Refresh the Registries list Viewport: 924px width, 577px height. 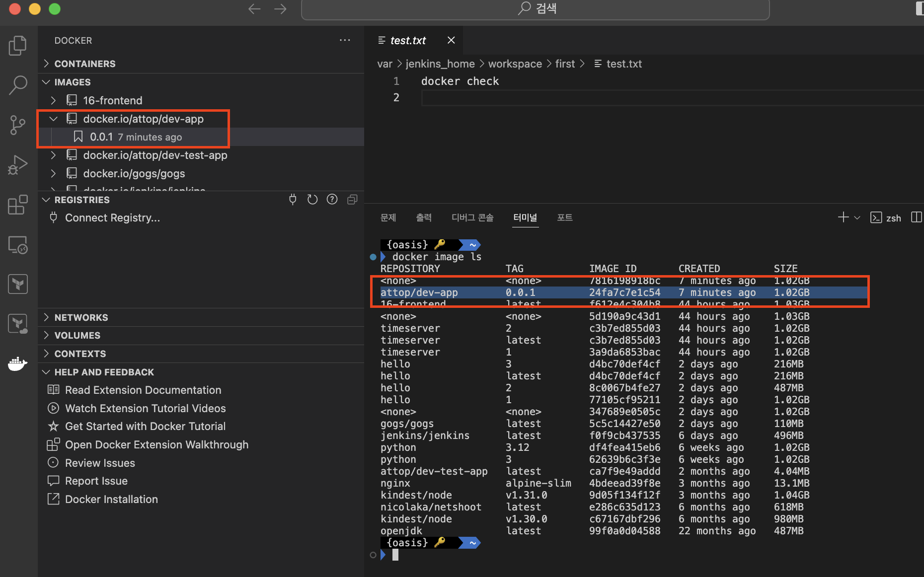[312, 200]
